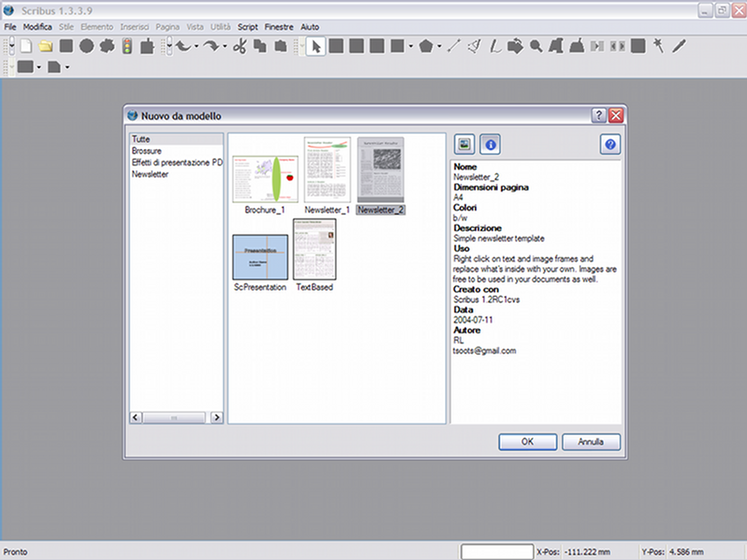Open a document via the yellow folder icon
747x560 pixels.
click(x=46, y=46)
